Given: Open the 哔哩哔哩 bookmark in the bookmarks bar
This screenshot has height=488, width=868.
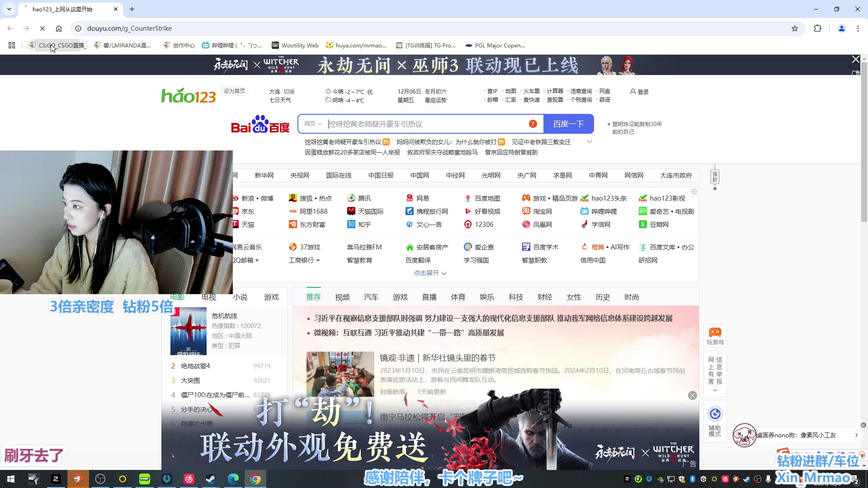Looking at the screenshot, I should click(x=232, y=45).
